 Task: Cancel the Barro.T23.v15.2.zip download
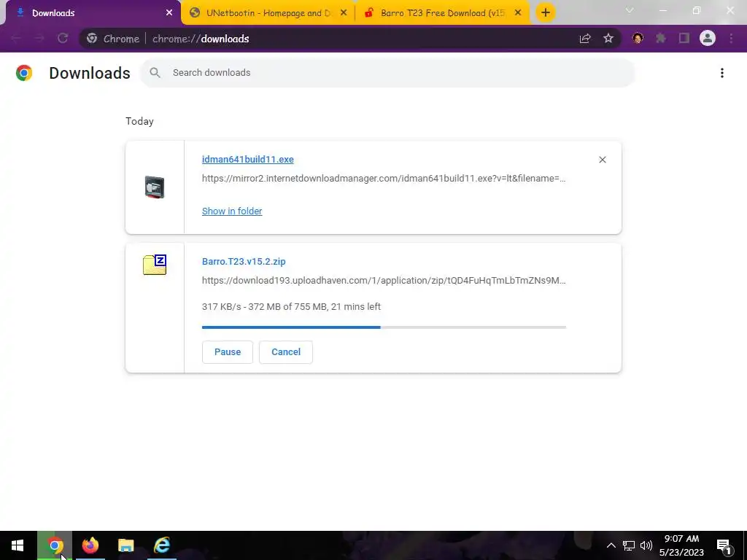pyautogui.click(x=286, y=352)
